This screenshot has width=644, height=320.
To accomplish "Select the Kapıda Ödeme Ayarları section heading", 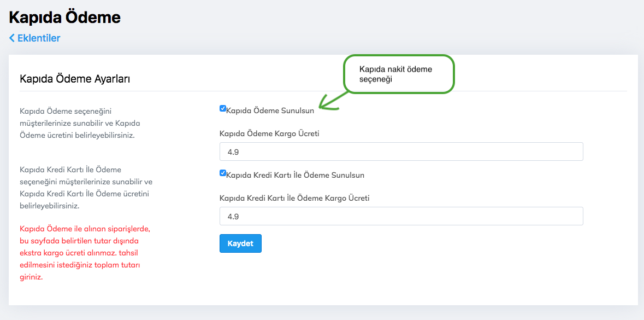I will 74,79.
